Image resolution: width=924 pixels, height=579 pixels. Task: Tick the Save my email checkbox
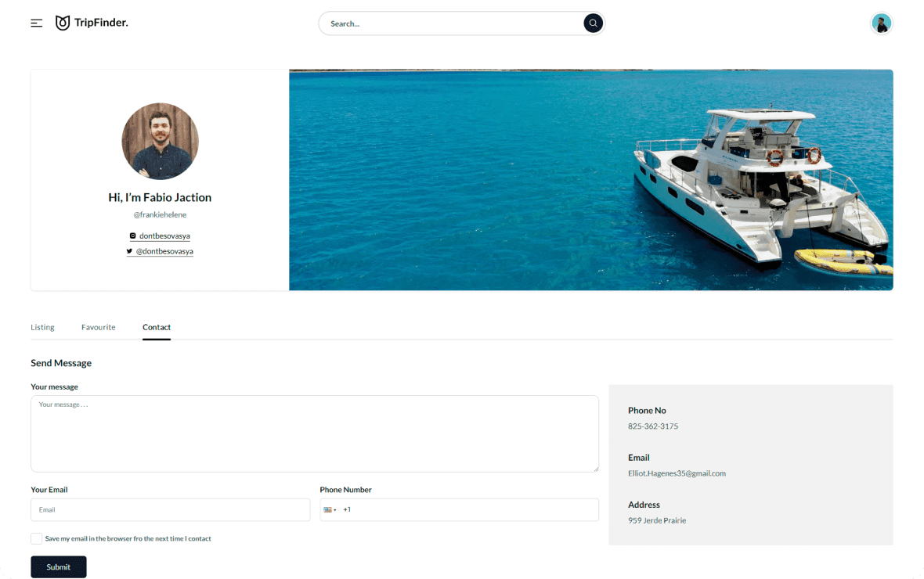pyautogui.click(x=37, y=538)
